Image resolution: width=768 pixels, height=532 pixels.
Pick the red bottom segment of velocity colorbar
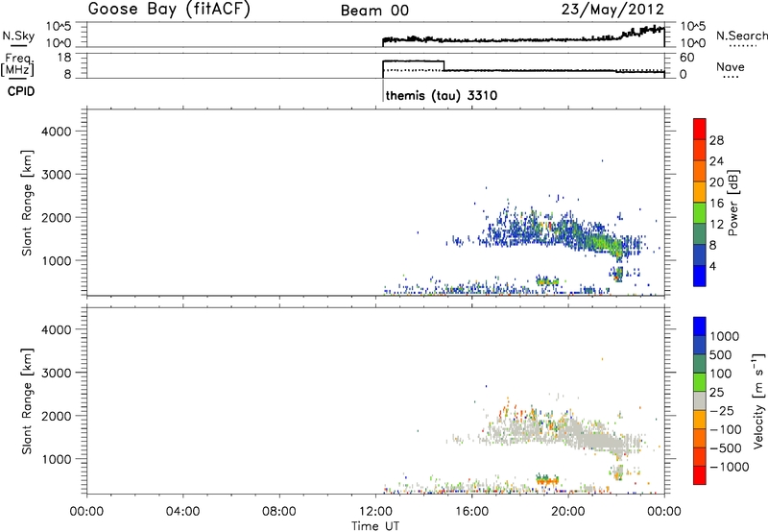tap(700, 475)
